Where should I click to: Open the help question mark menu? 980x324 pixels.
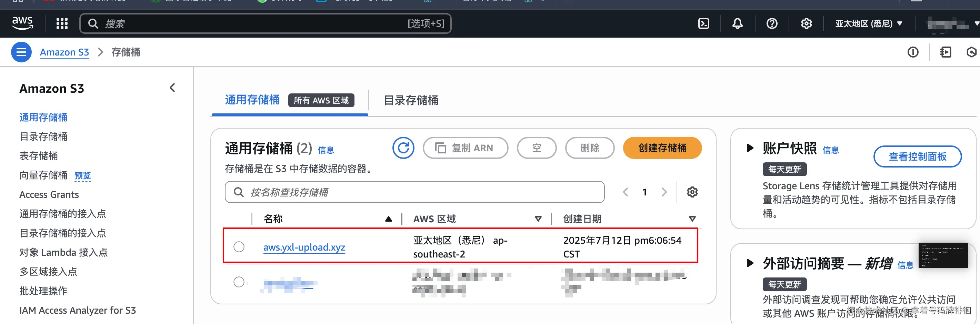(x=771, y=23)
